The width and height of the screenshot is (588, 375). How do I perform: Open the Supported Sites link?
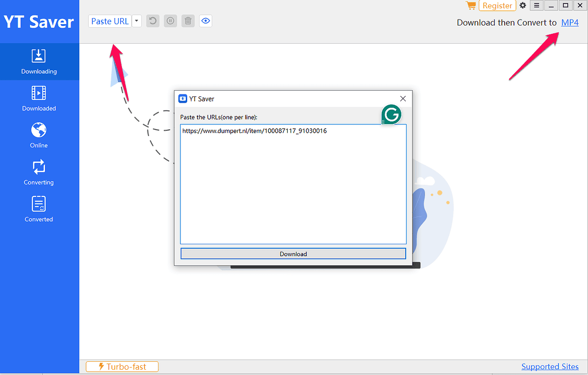(550, 366)
